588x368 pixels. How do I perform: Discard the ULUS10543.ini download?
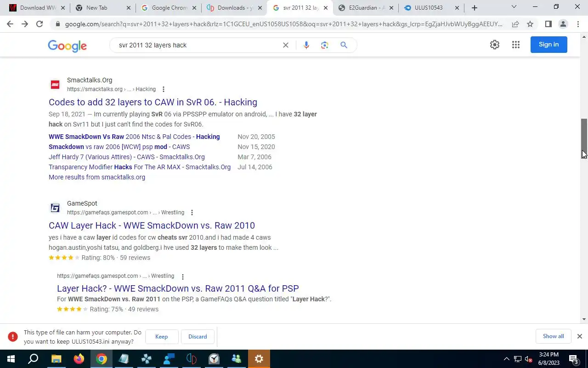coord(198,337)
